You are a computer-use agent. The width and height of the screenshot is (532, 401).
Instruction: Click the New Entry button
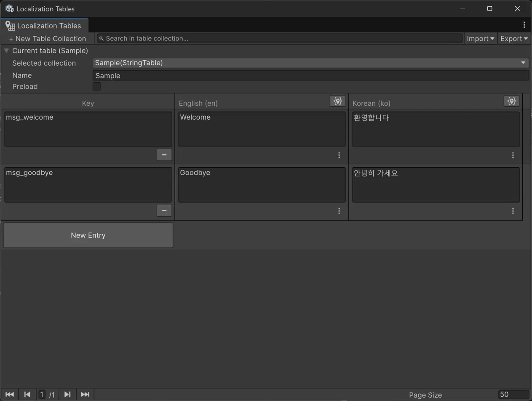[88, 235]
